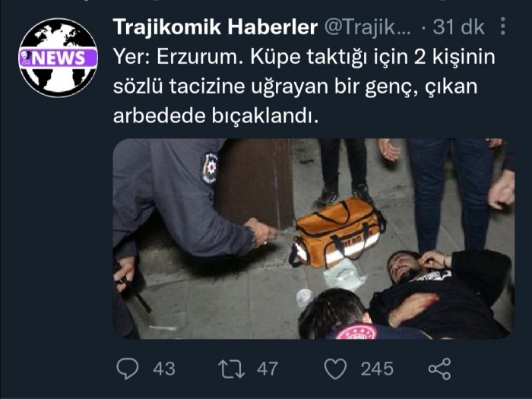
Task: Click the red emblem cap in photo
Action: click(x=356, y=332)
